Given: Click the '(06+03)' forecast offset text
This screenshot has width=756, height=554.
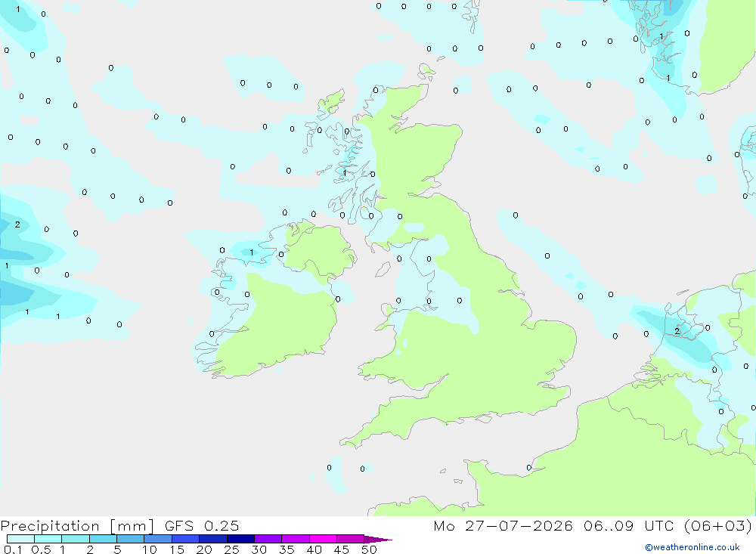Looking at the screenshot, I should 718,525.
